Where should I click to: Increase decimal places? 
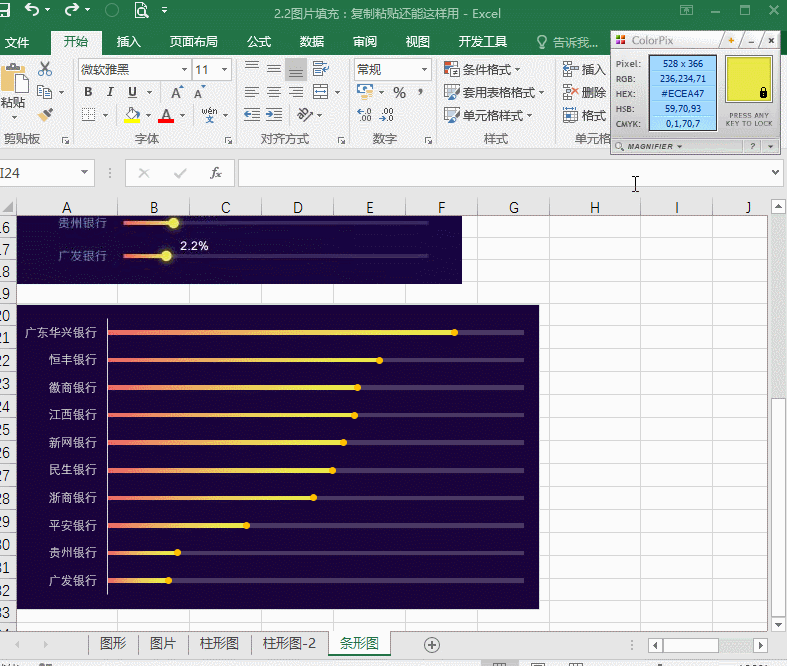[364, 115]
